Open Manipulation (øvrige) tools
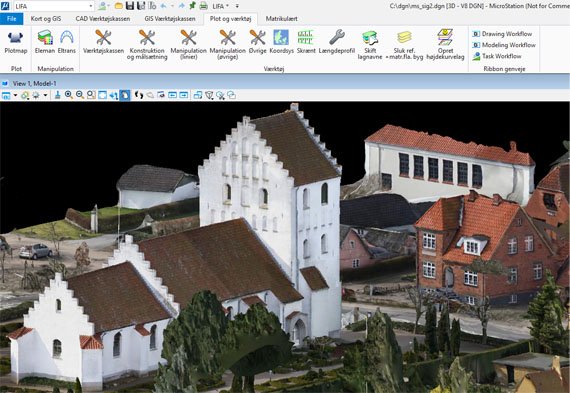Screen dimensions: 570x393 228,45
